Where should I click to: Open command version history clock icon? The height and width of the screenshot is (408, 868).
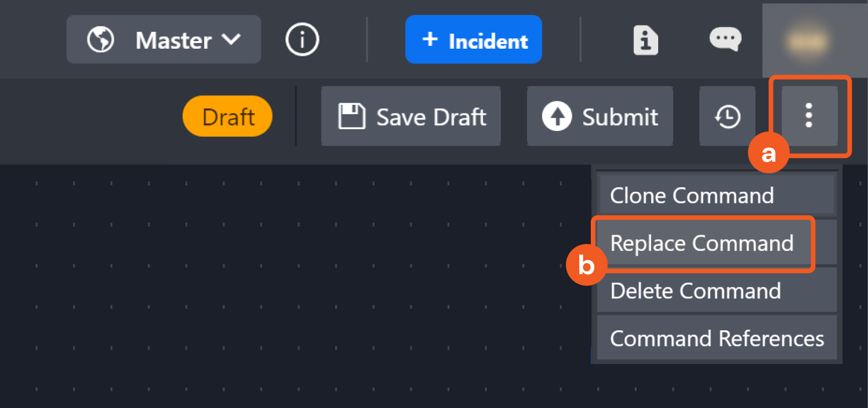coord(727,116)
